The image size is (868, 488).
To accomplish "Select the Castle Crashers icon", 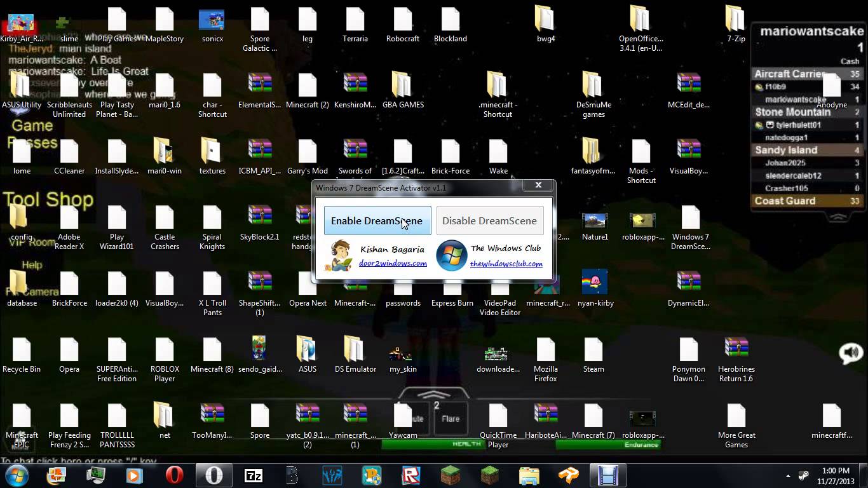I will tap(165, 227).
